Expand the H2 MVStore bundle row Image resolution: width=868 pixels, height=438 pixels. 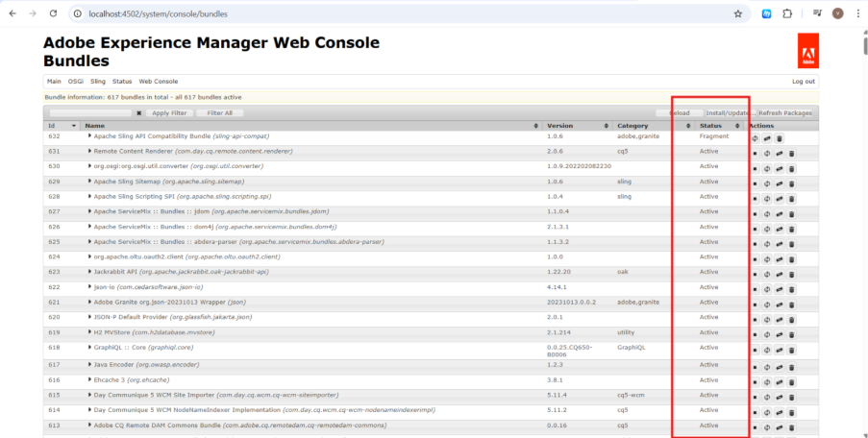click(x=89, y=332)
